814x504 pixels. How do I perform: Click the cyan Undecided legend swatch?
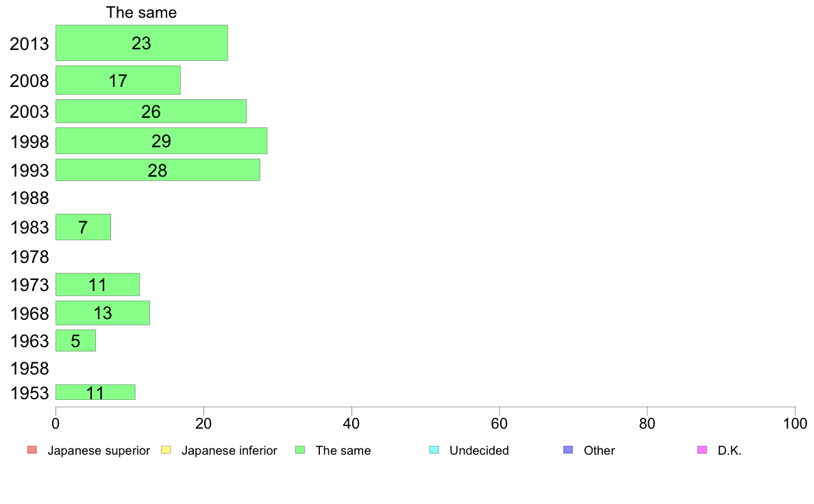tap(434, 450)
